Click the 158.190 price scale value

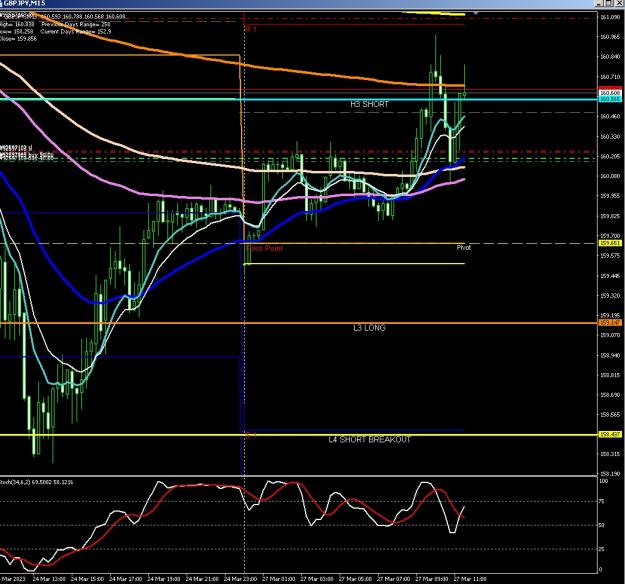click(610, 474)
